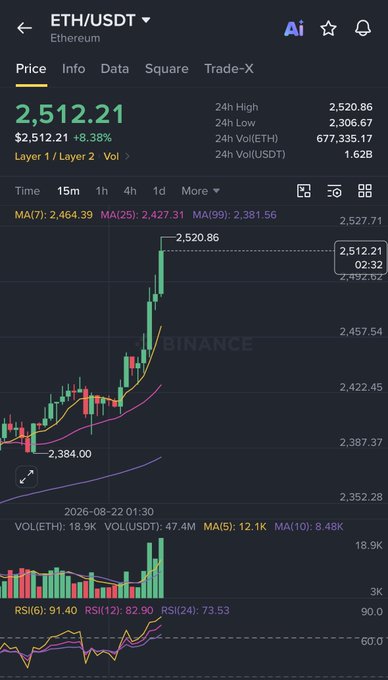Open price alerts via the bell icon
Screen dimensions: 388x680
point(363,29)
